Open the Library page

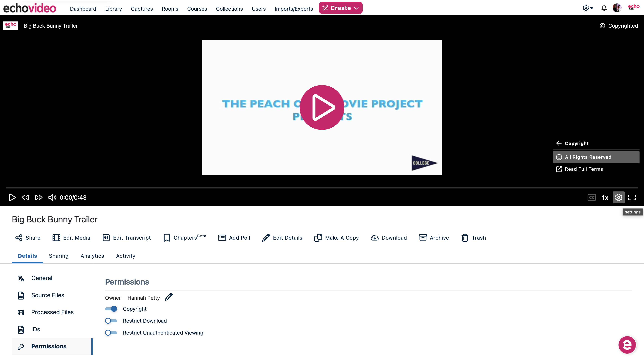tap(113, 9)
